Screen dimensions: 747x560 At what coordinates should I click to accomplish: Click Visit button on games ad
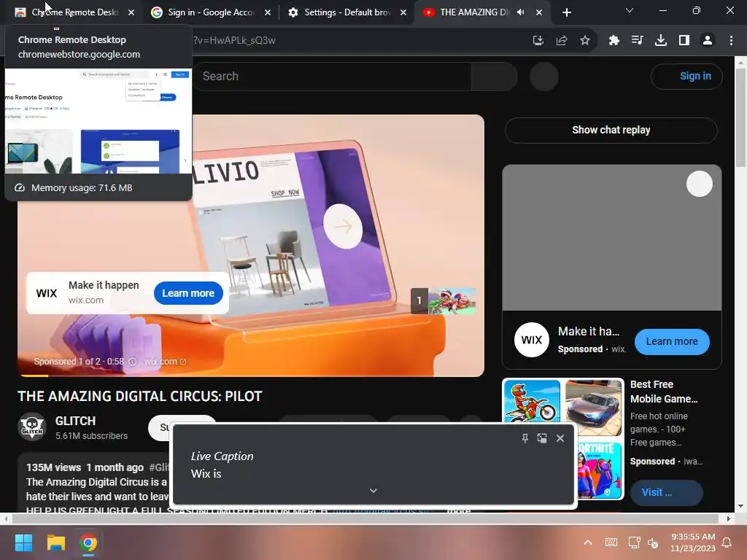(666, 492)
